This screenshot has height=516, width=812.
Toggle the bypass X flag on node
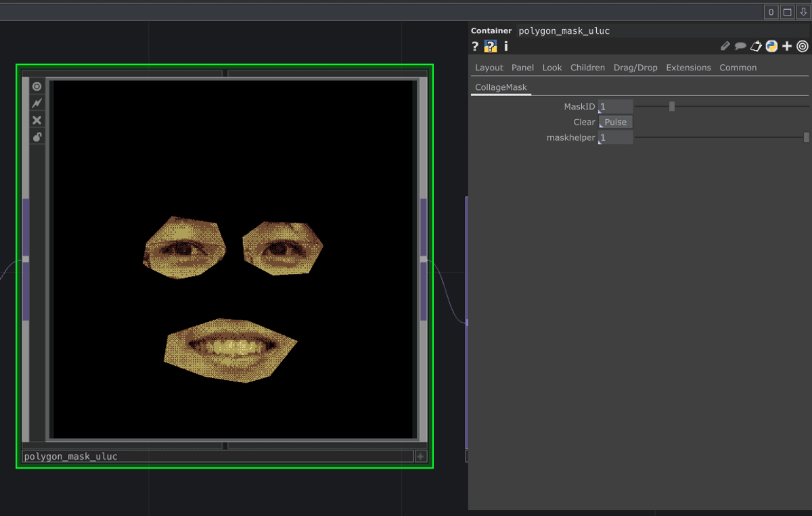click(37, 120)
